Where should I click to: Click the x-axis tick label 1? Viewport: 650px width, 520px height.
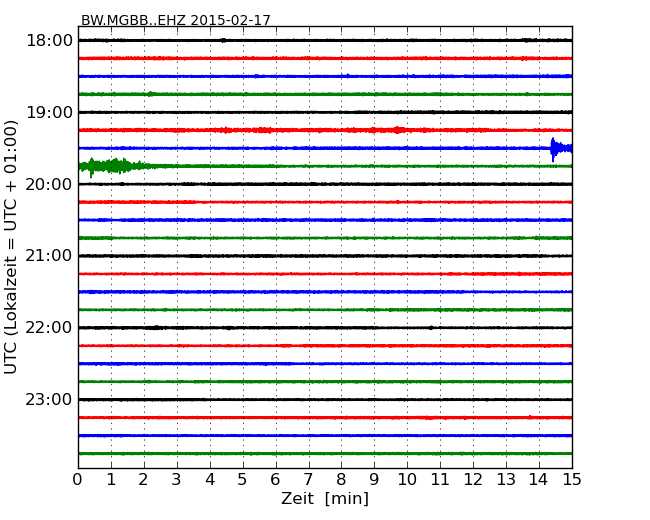click(111, 480)
